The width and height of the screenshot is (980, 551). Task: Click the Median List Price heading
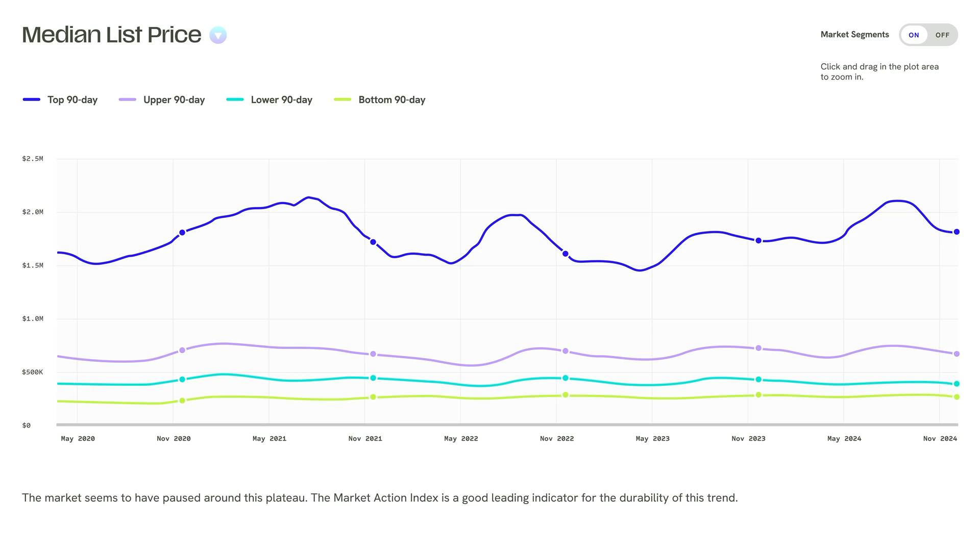click(x=112, y=35)
